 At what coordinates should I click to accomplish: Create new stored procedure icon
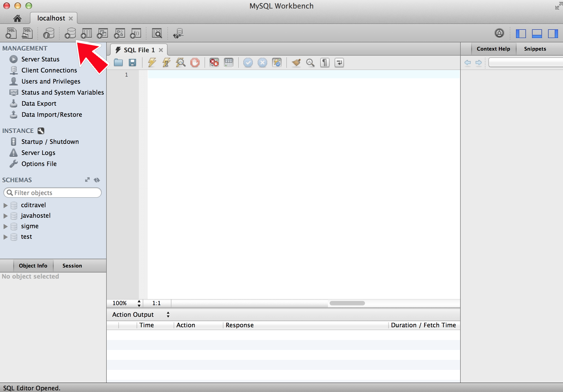[119, 33]
